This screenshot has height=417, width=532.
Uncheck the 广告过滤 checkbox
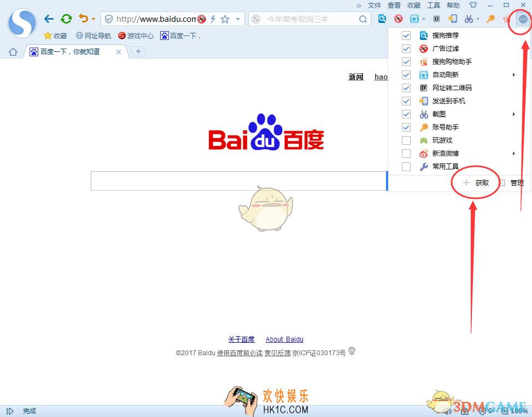406,49
